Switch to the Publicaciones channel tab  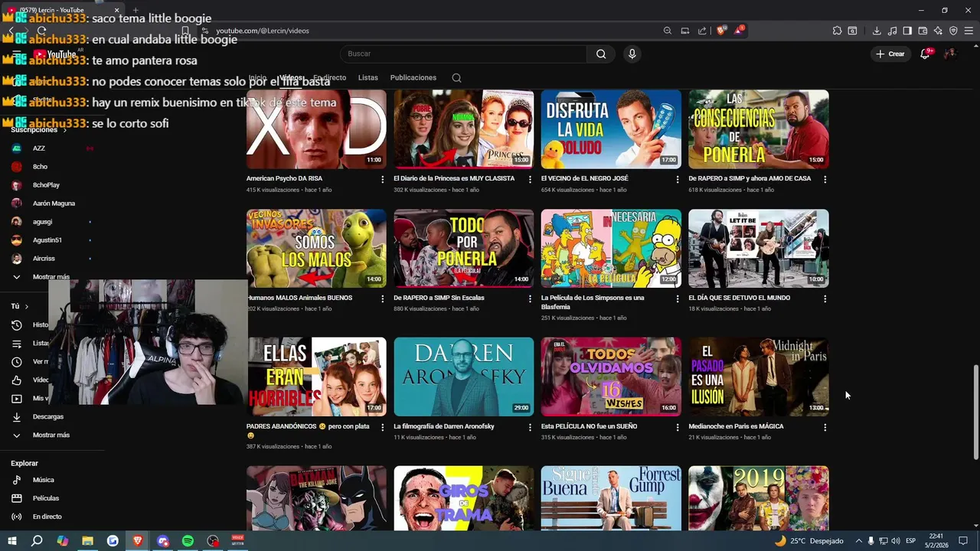point(413,77)
